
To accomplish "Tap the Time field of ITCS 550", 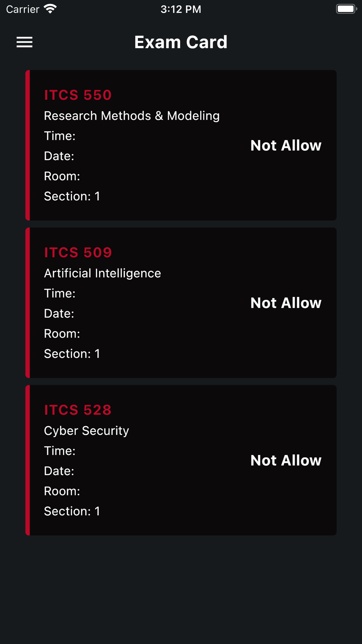I will coord(60,136).
